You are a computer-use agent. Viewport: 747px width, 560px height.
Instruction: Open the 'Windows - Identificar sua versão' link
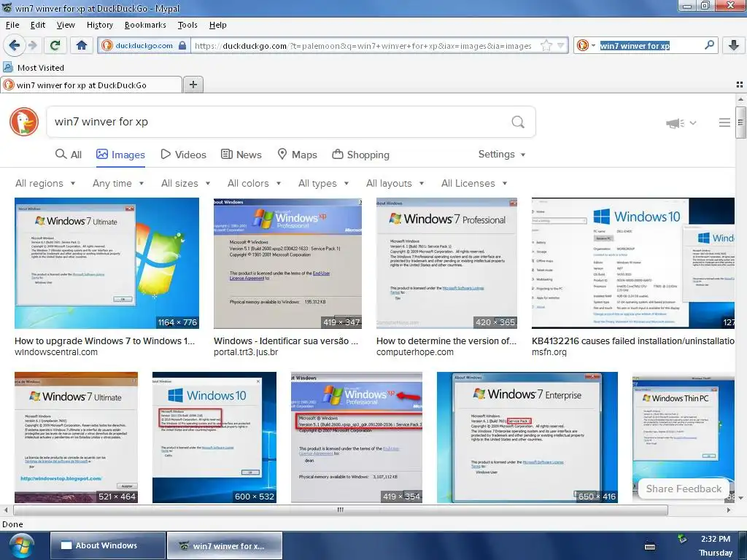pos(286,341)
